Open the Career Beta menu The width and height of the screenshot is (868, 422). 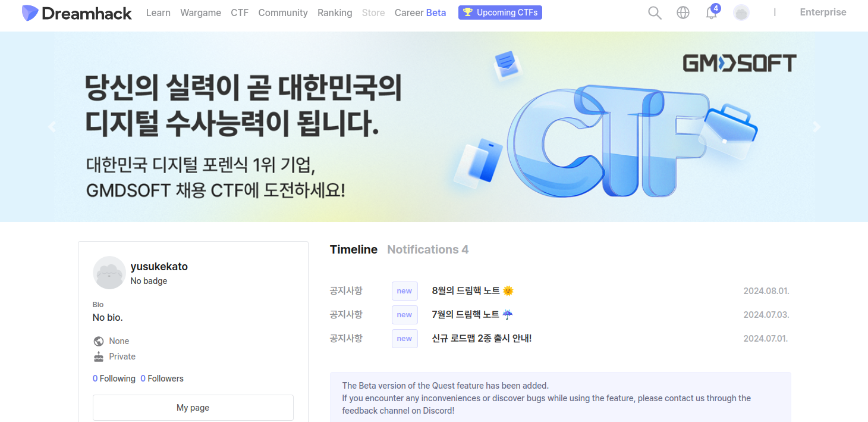click(x=420, y=13)
